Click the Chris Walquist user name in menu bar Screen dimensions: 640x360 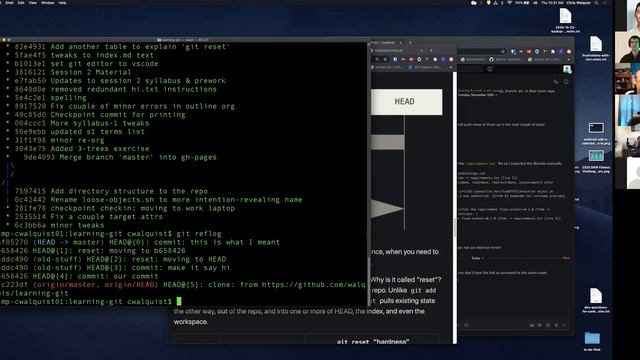(578, 2)
